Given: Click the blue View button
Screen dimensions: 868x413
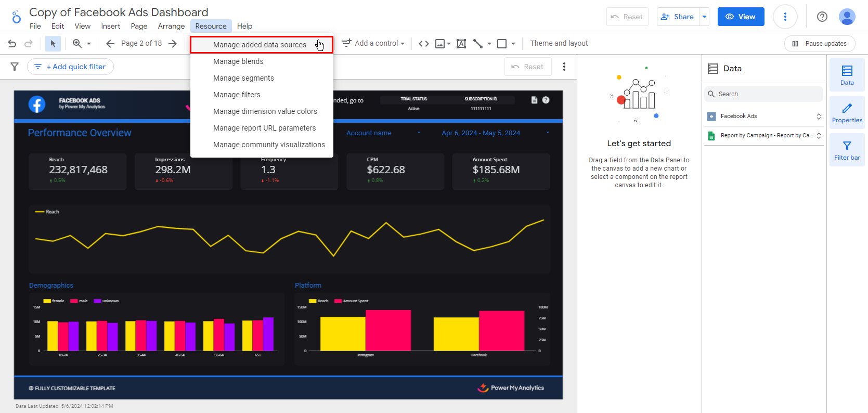Looking at the screenshot, I should pos(741,17).
